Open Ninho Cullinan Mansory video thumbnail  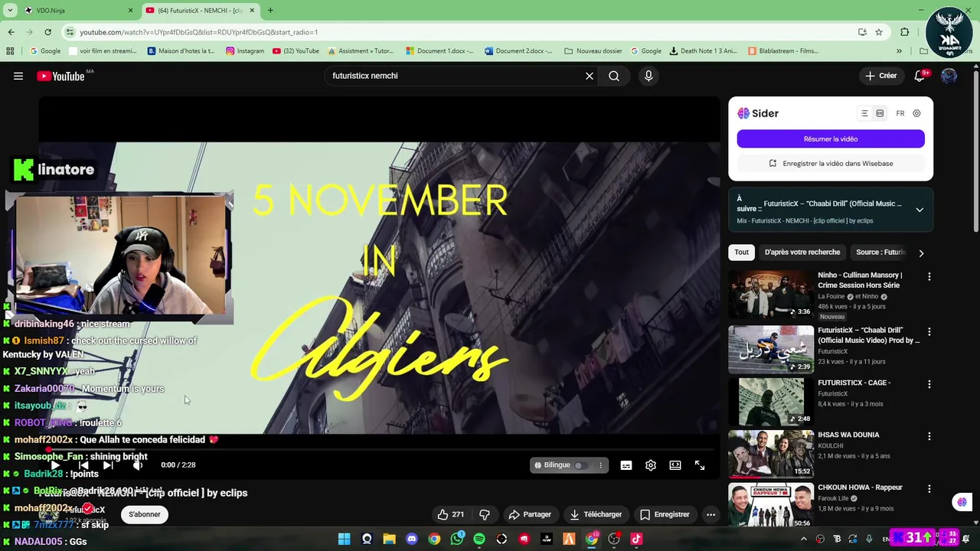[771, 295]
